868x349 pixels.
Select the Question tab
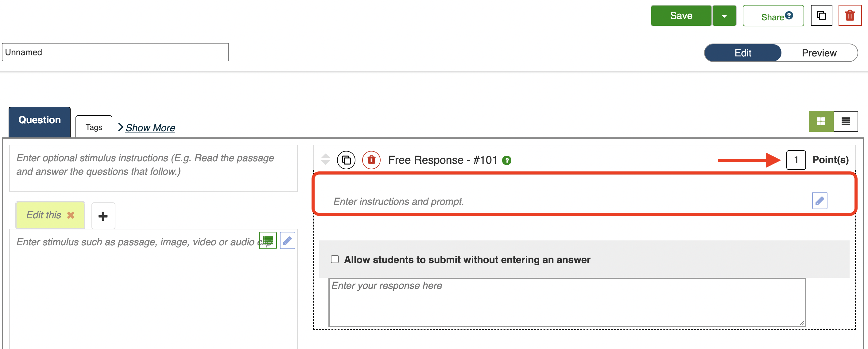pyautogui.click(x=39, y=121)
